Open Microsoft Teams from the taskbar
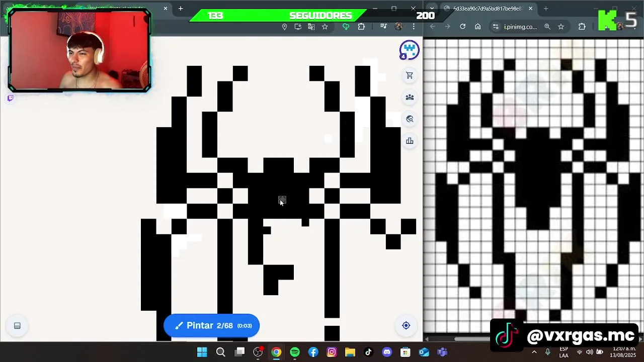 click(442, 352)
